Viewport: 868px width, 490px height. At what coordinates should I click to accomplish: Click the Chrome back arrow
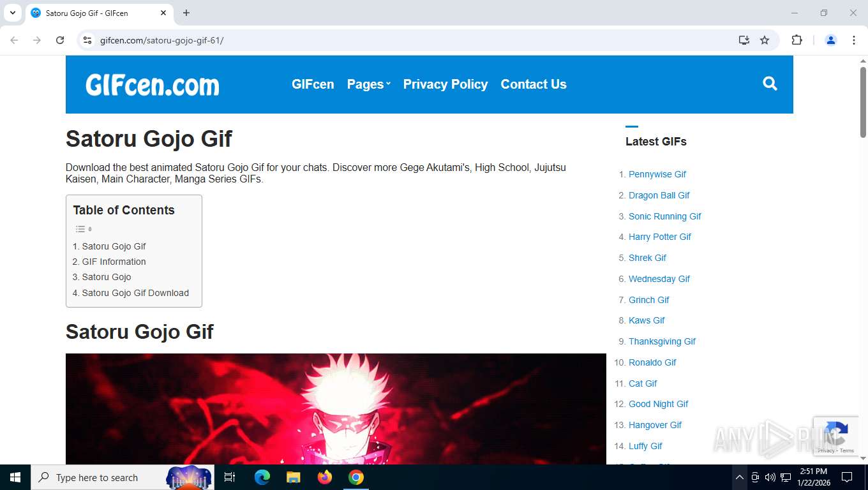pyautogui.click(x=14, y=40)
